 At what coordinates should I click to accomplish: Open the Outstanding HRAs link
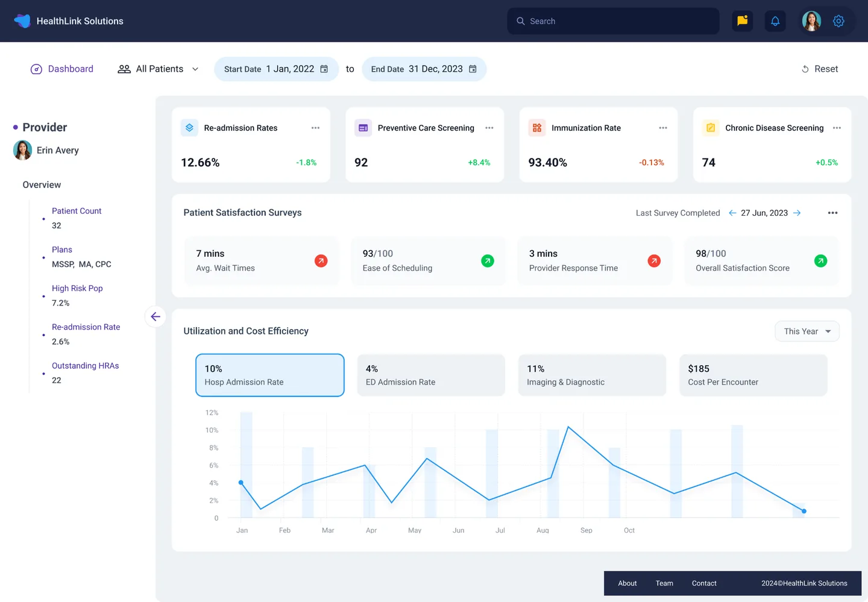pos(85,365)
